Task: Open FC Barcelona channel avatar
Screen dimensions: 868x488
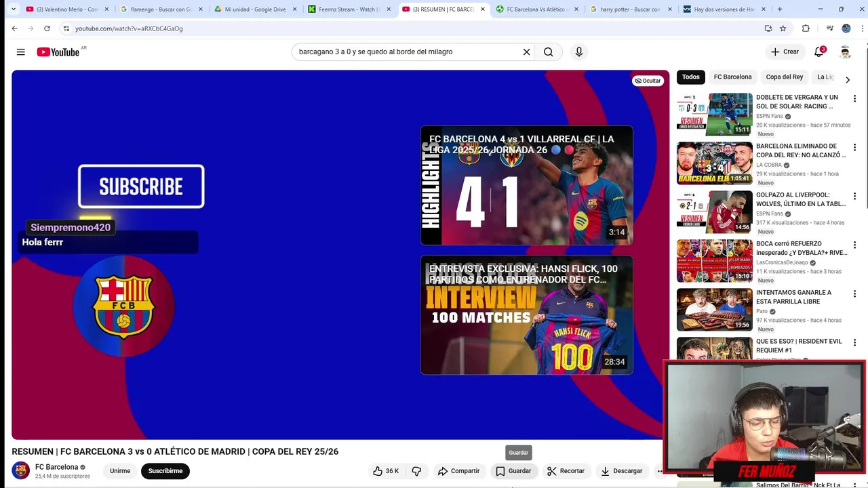Action: pos(21,470)
